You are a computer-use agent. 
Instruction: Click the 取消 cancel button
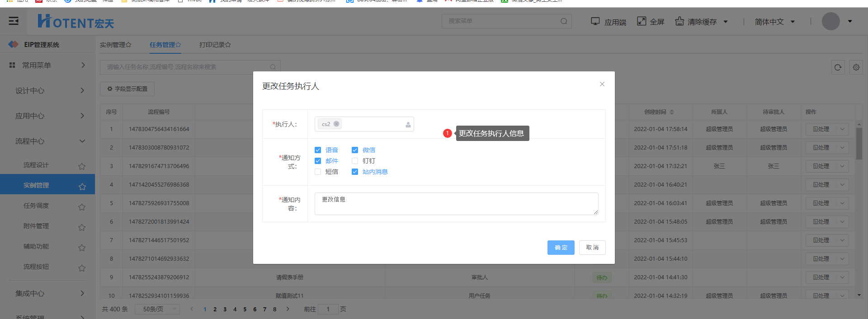(x=592, y=248)
